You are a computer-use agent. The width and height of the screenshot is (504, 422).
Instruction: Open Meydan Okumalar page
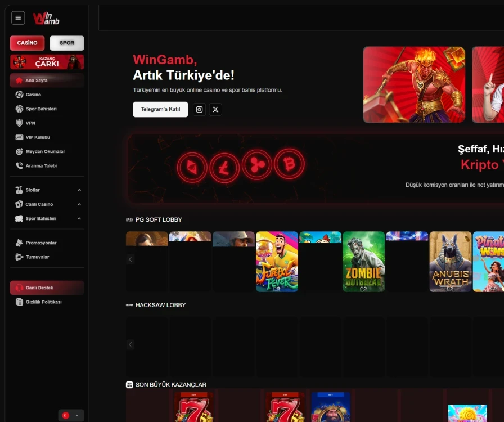point(47,151)
